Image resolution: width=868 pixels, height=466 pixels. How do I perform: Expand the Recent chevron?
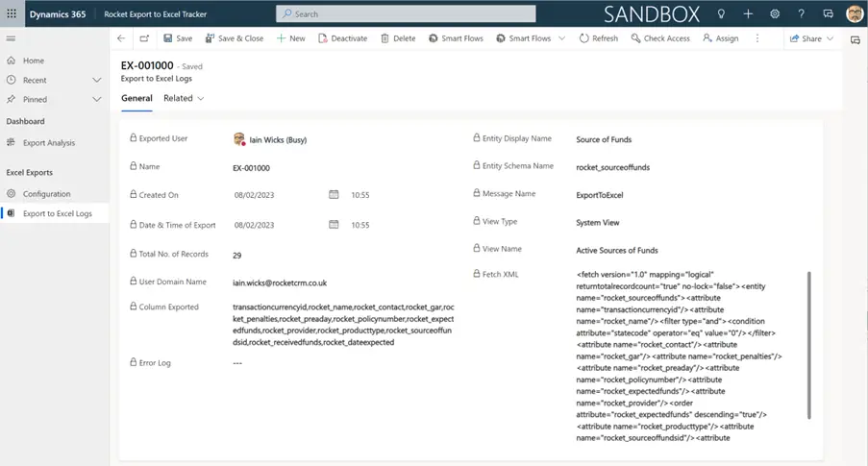(97, 81)
